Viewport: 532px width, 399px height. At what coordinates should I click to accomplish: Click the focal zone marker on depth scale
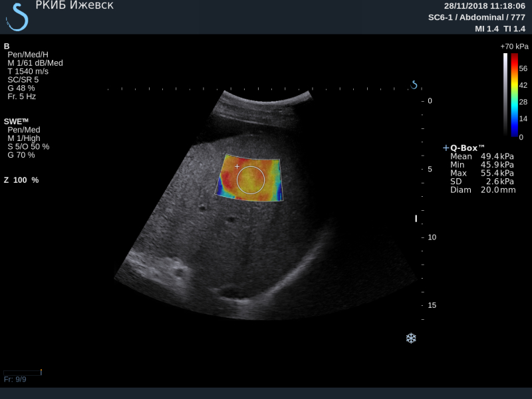click(416, 219)
